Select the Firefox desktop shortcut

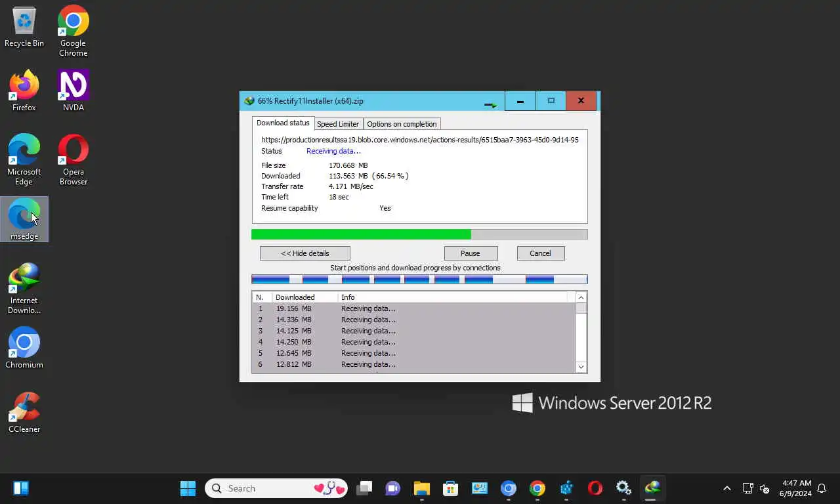[x=24, y=91]
